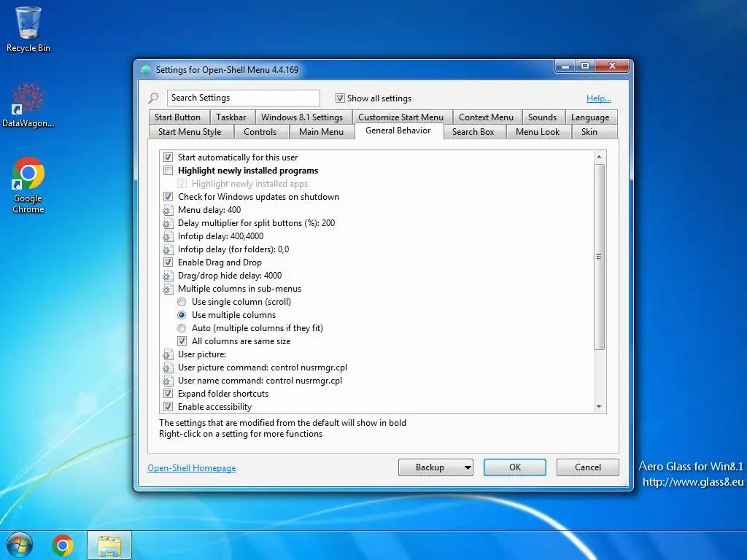Viewport: 747px width, 560px height.
Task: Select User name command: control nusrmgr.cpl
Action: click(260, 381)
